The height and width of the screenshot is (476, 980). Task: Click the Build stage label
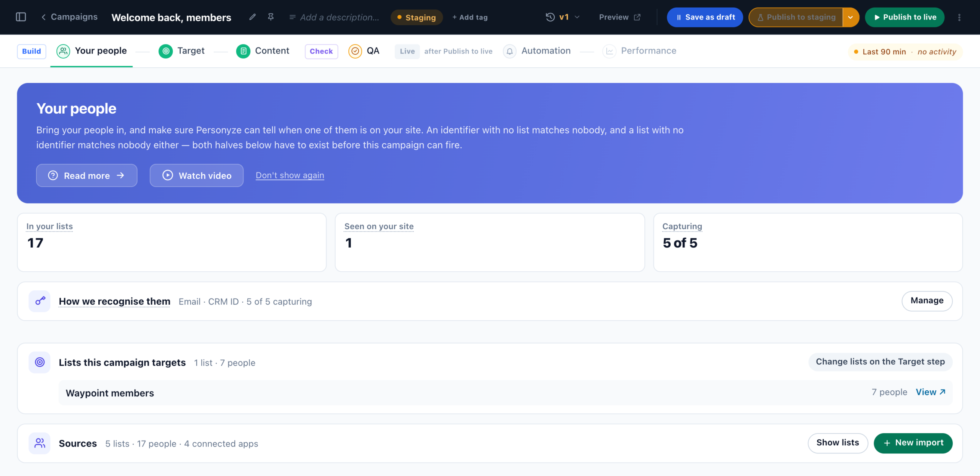(31, 51)
